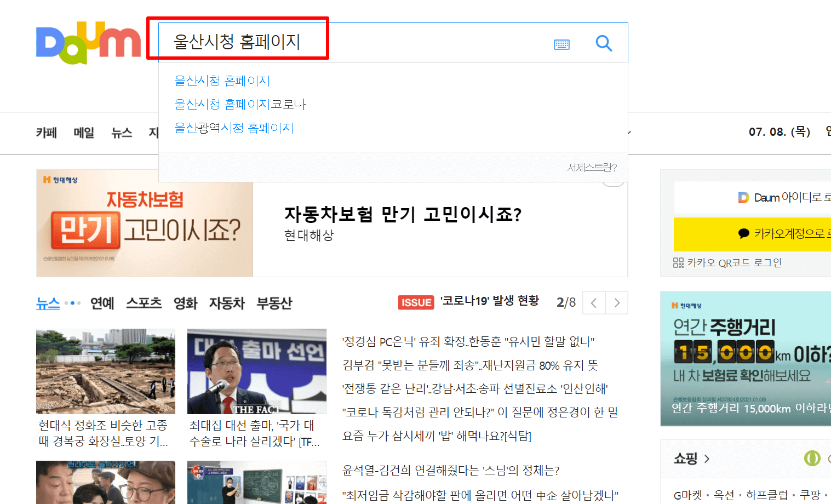This screenshot has width=831, height=504.
Task: Go to next news page arrow
Action: (x=617, y=303)
